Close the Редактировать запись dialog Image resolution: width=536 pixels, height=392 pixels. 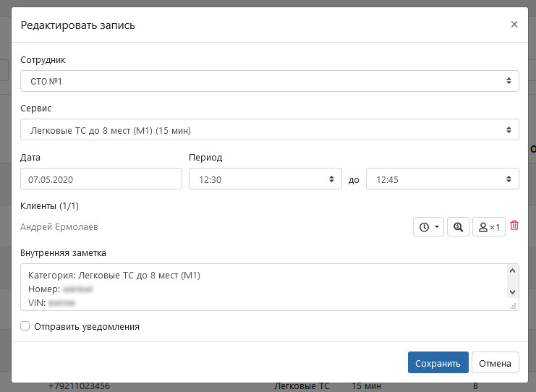click(514, 25)
